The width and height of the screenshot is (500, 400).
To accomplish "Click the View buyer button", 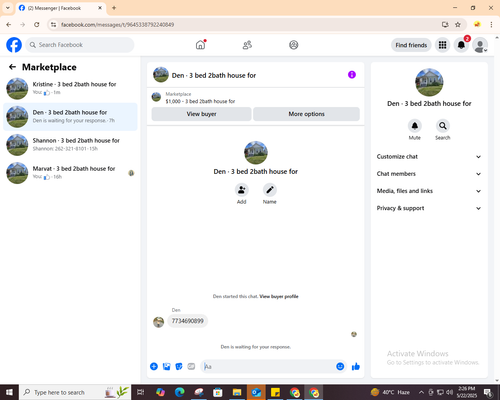I will click(201, 114).
